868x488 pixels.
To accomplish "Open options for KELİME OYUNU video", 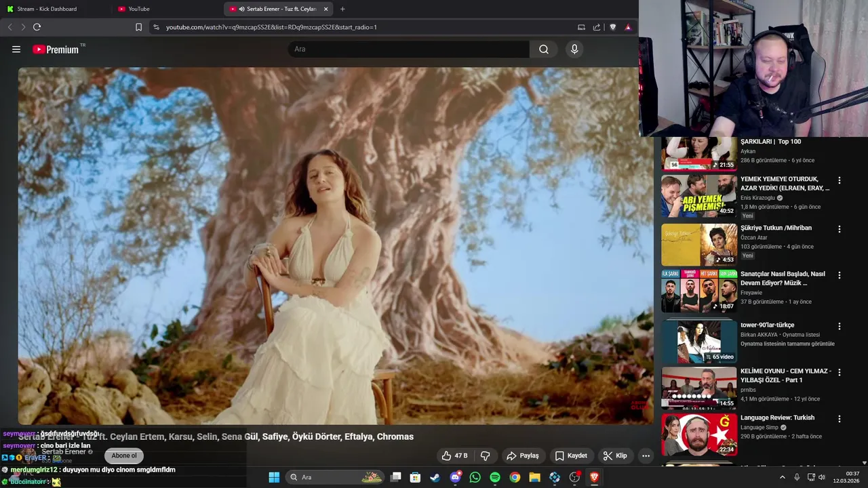I will [840, 372].
